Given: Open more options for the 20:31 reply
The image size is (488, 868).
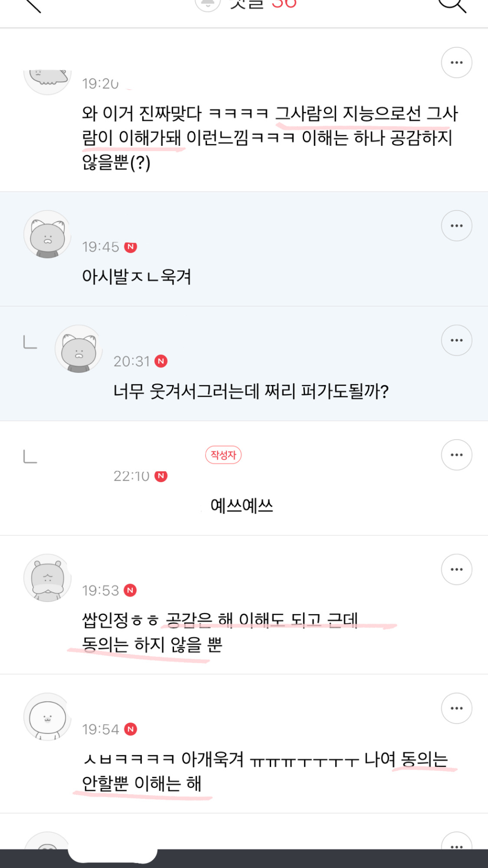Looking at the screenshot, I should coord(456,340).
